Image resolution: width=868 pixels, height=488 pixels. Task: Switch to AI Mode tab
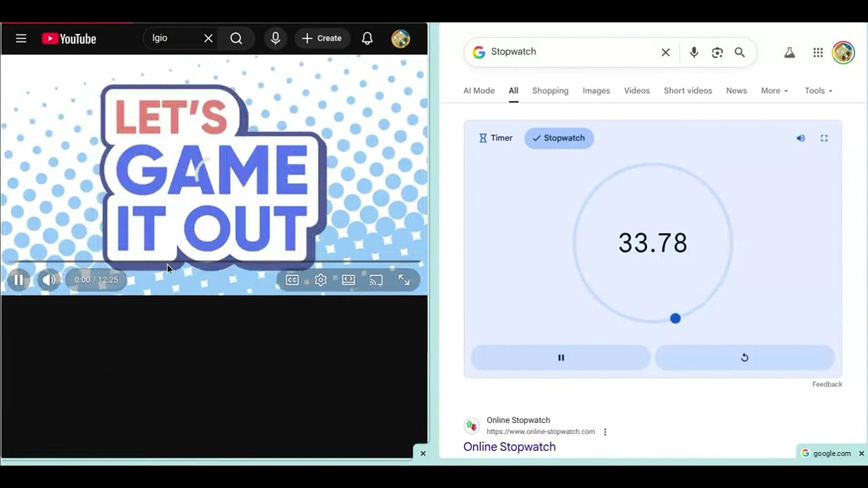click(479, 91)
